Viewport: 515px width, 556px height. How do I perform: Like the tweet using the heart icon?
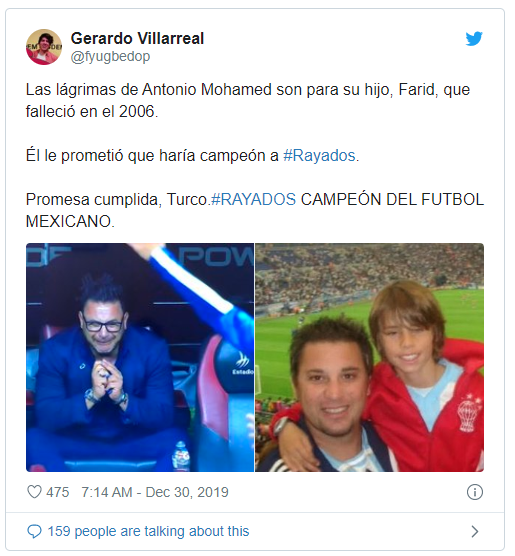[34, 492]
